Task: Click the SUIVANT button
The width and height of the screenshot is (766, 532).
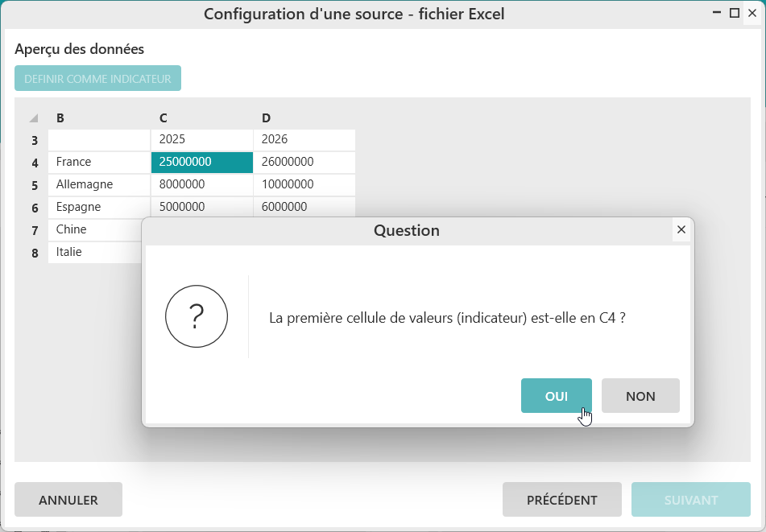Action: [x=690, y=500]
